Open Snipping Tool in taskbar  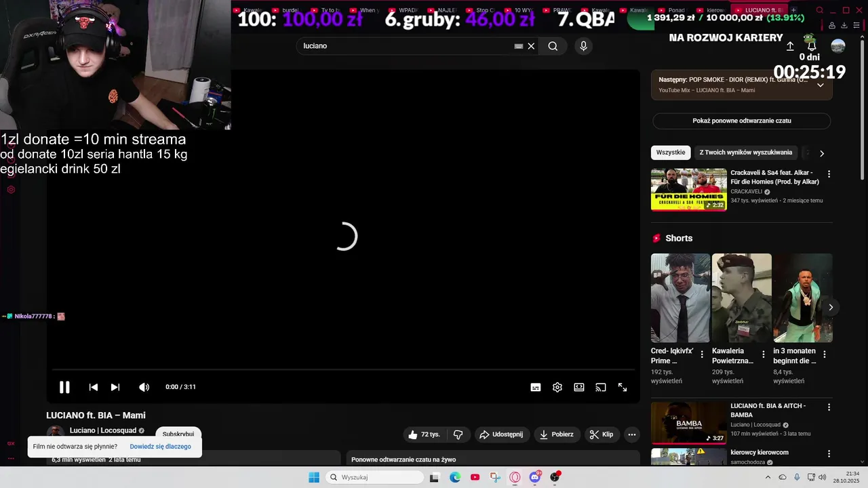pyautogui.click(x=495, y=477)
